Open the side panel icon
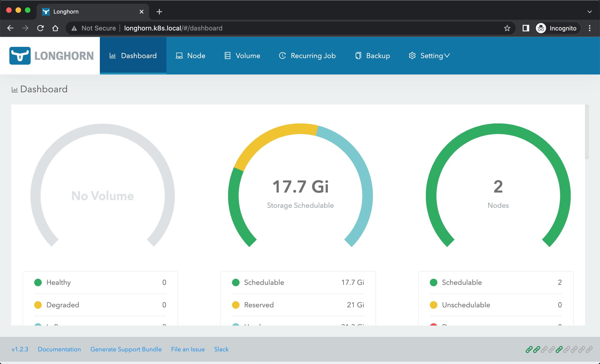This screenshot has width=600, height=364. click(526, 28)
